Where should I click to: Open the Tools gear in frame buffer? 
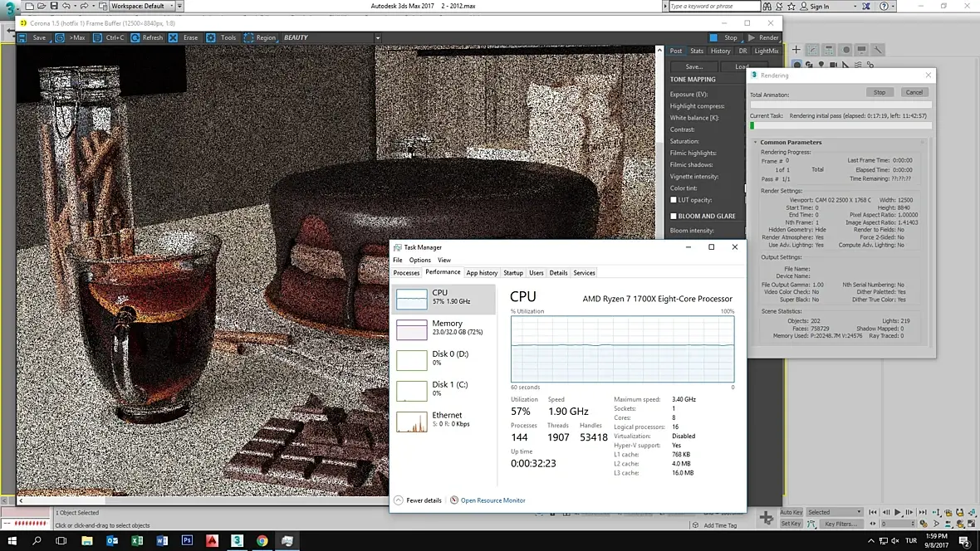point(211,37)
